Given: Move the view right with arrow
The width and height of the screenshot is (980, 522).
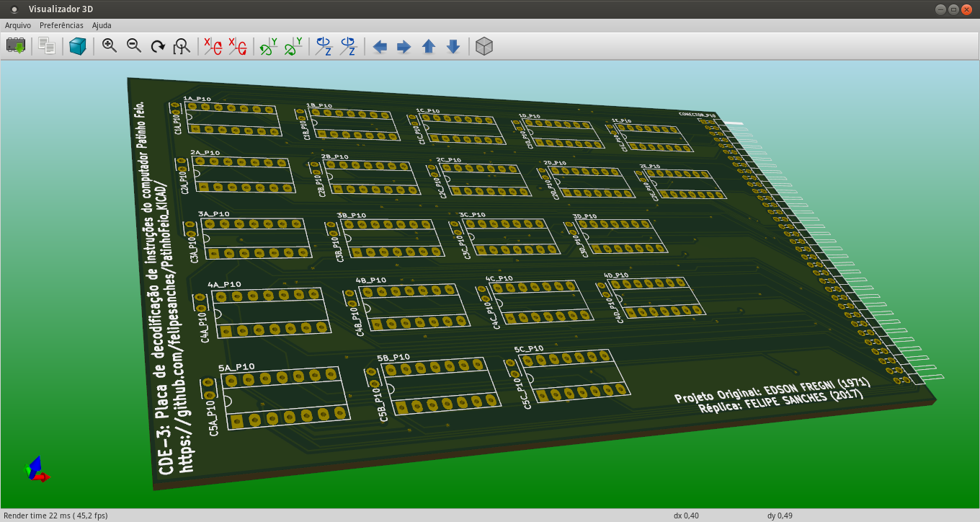Looking at the screenshot, I should (404, 47).
